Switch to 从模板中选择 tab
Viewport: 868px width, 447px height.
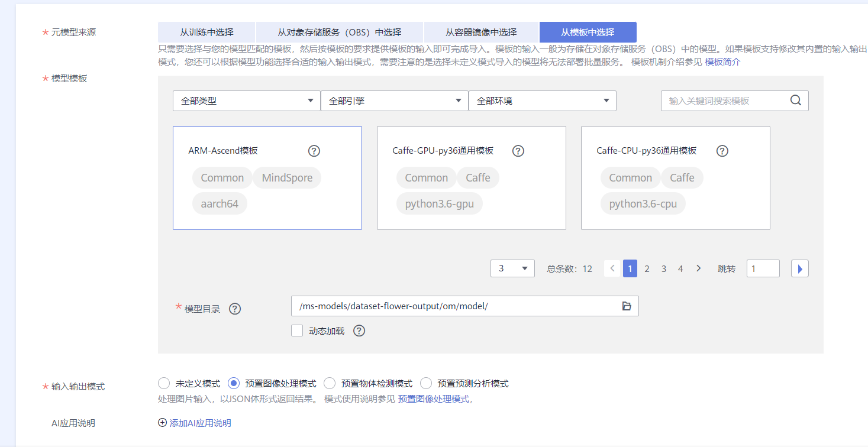[x=588, y=33]
